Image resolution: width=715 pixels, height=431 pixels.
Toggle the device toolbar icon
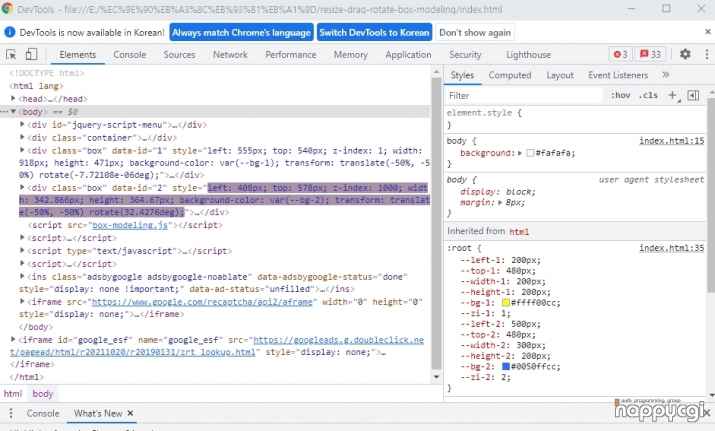31,54
